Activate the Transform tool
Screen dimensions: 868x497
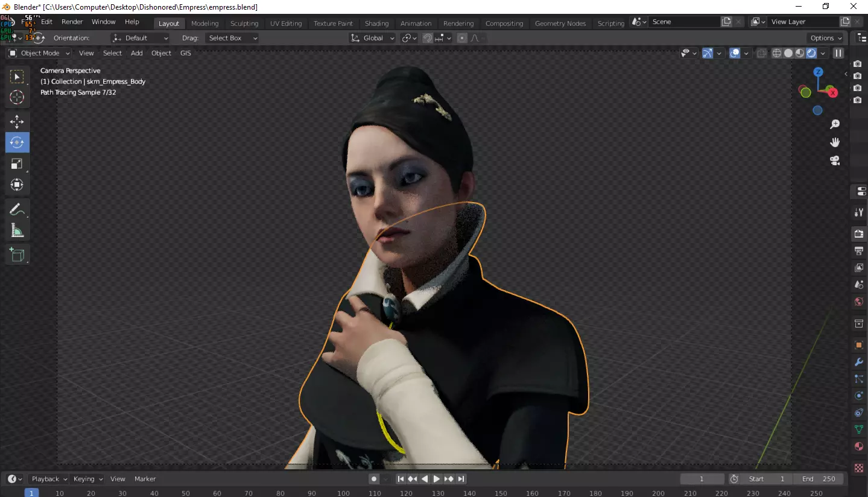coord(17,185)
